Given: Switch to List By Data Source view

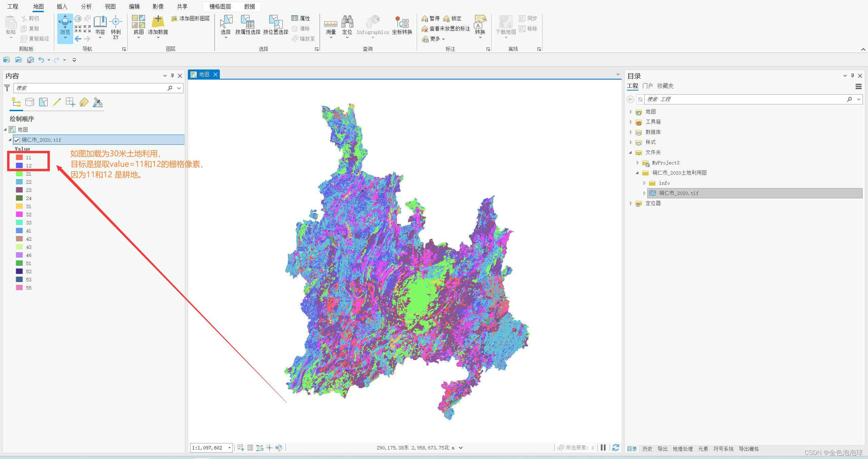Looking at the screenshot, I should (30, 102).
